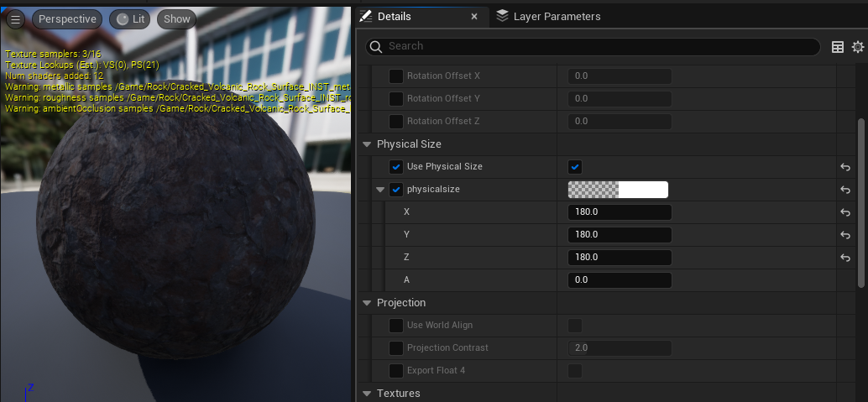
Task: Collapse the physicalsize parameter rows
Action: pyautogui.click(x=379, y=190)
